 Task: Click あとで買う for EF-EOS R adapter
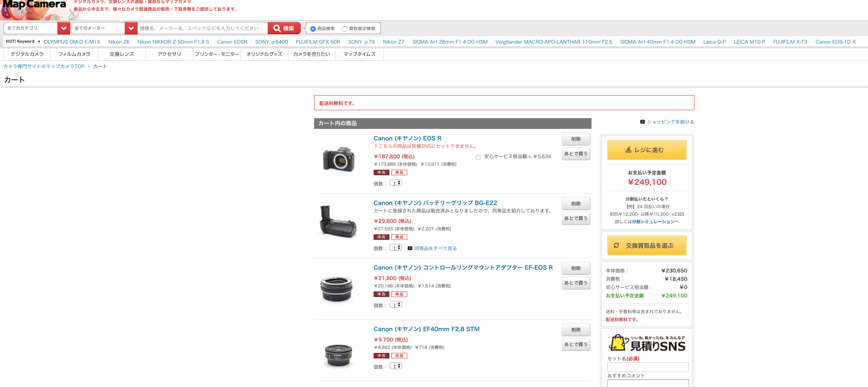[x=576, y=283]
